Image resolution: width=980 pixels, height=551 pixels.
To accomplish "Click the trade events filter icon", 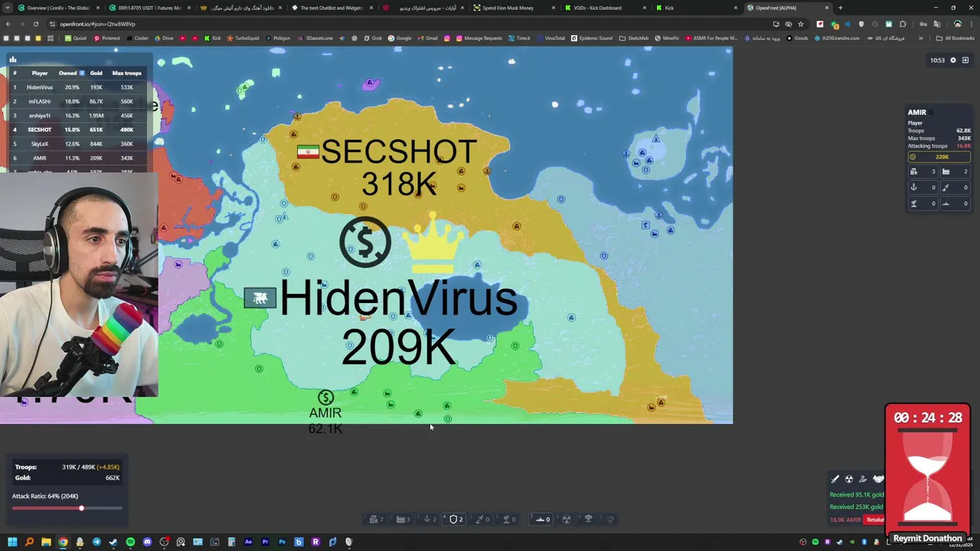I will tap(863, 479).
